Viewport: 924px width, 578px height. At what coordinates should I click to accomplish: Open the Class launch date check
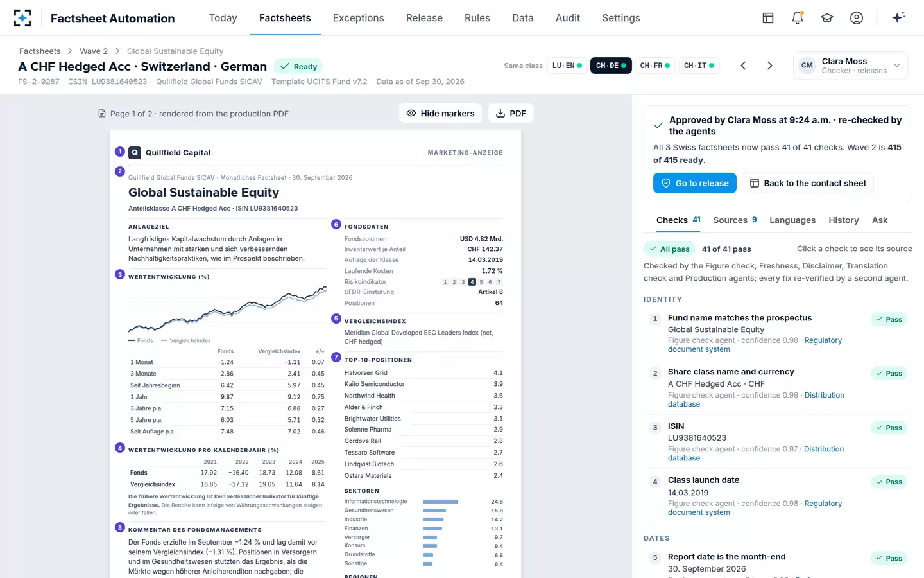(x=778, y=496)
